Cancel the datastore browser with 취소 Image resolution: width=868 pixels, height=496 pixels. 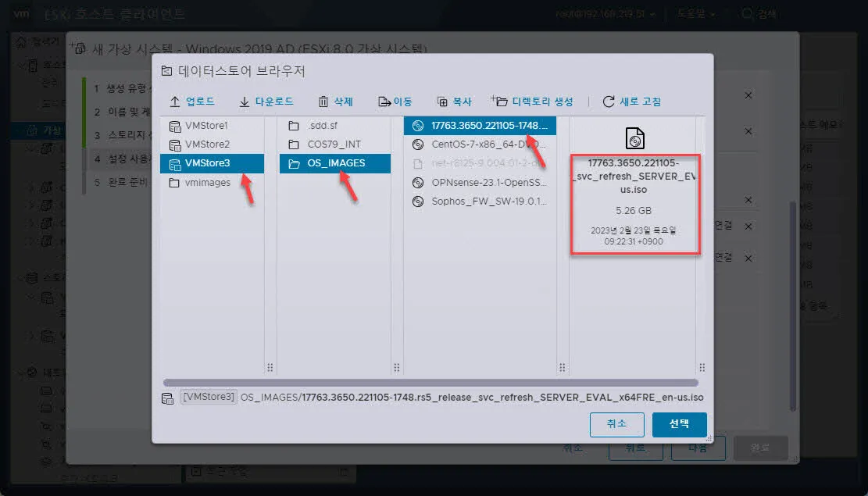click(616, 424)
